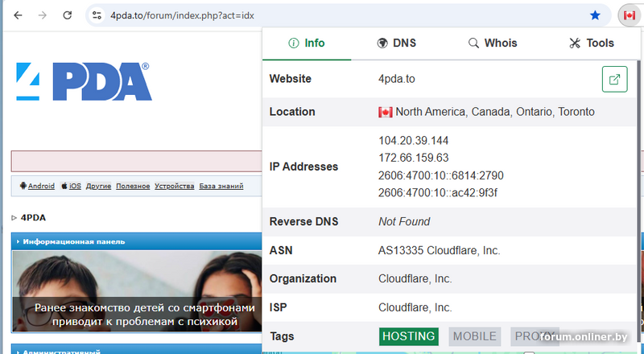Click the location text Ontario, Toronto

pos(555,112)
